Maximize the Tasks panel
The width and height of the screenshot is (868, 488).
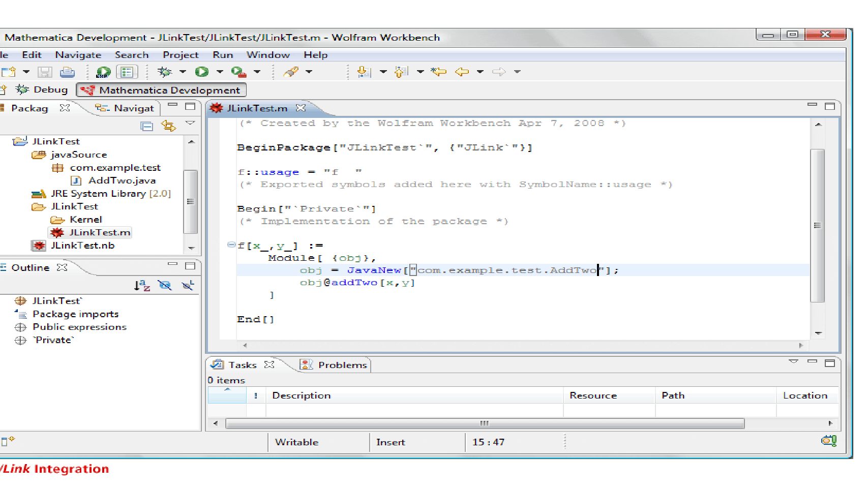coord(830,363)
